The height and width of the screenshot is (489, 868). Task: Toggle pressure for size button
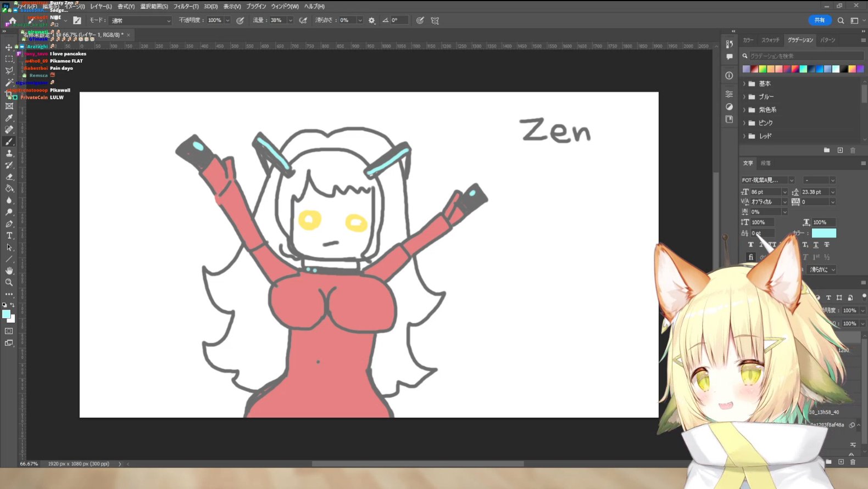point(420,20)
